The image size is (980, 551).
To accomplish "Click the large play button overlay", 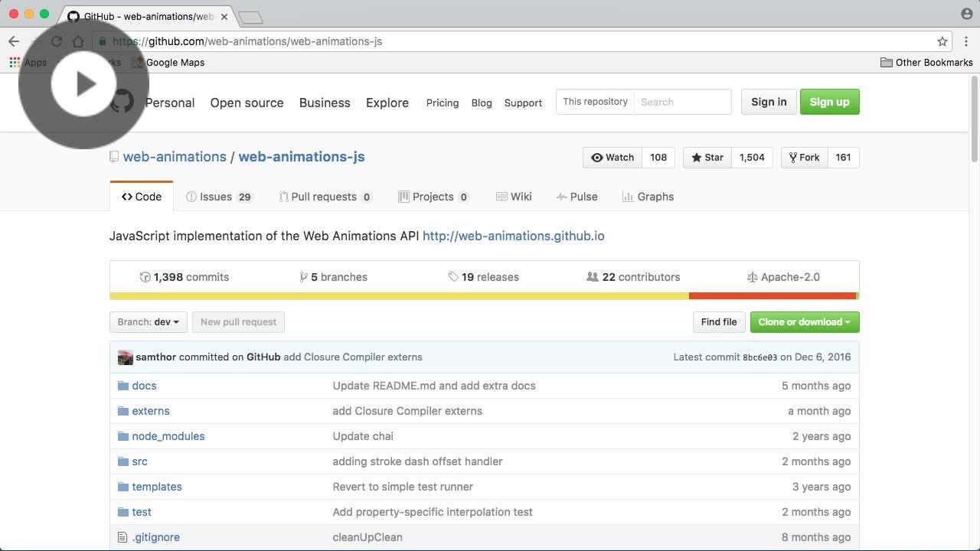I will pos(83,83).
